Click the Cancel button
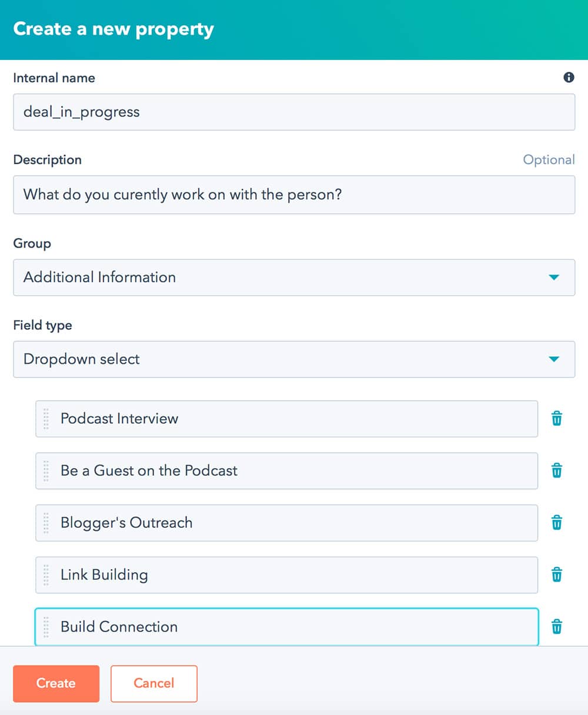 [x=154, y=683]
